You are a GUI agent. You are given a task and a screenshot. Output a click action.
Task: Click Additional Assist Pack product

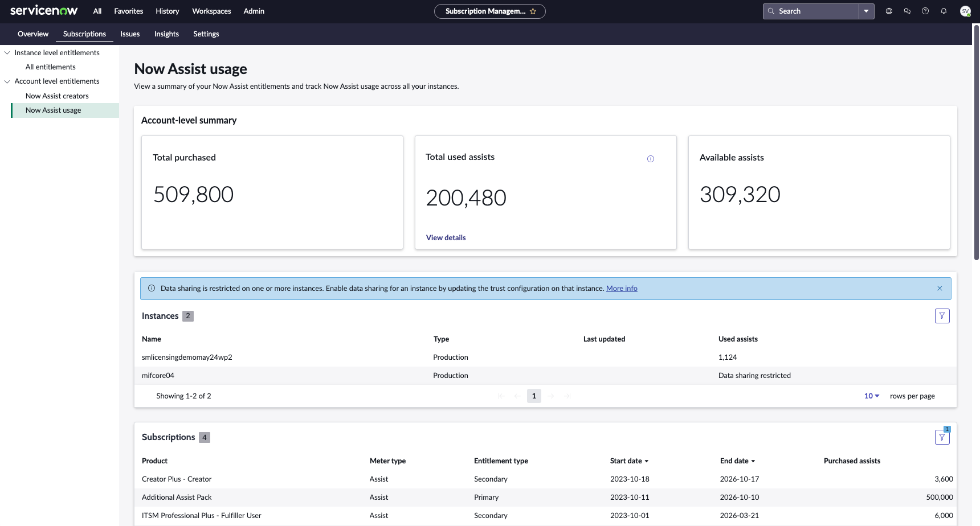point(177,498)
